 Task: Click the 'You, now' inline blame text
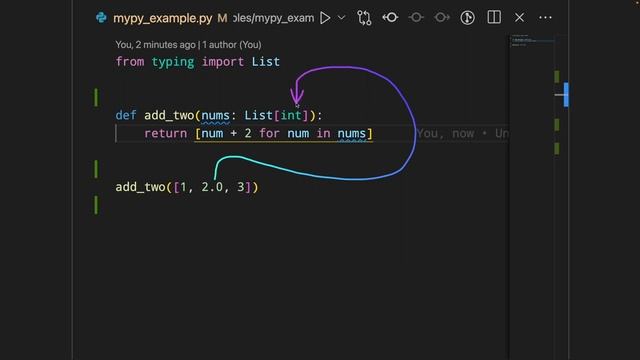[x=445, y=133]
